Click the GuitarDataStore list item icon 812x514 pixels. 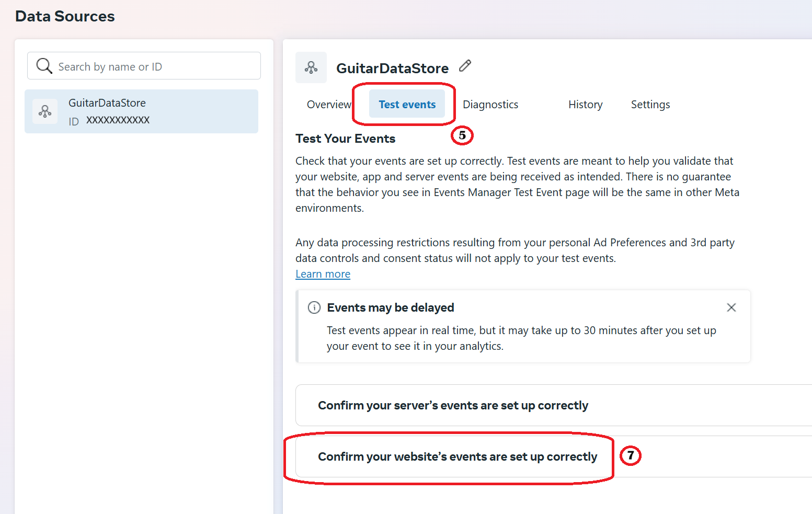(45, 111)
